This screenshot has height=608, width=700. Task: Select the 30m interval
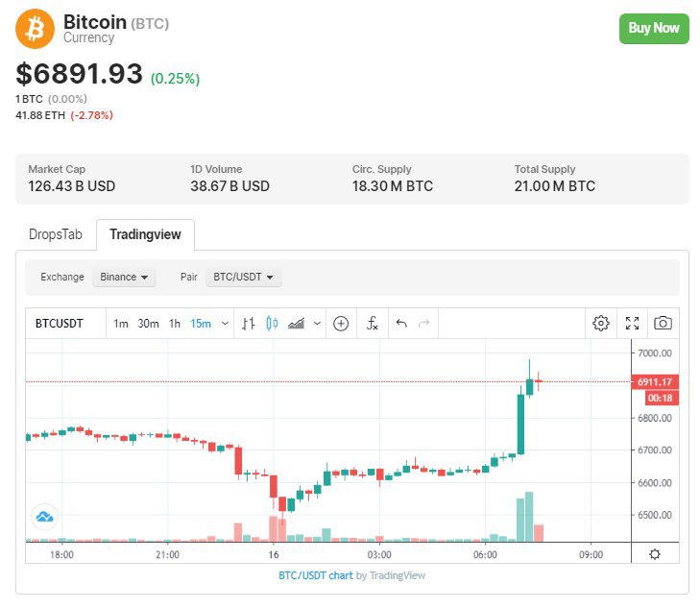[148, 323]
